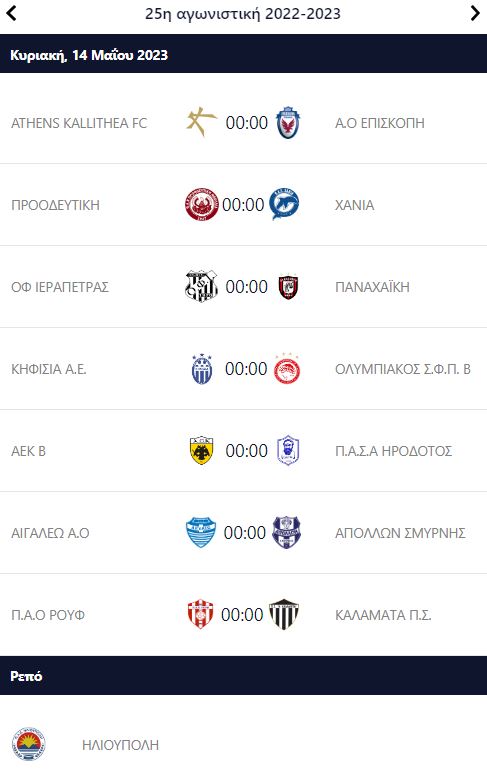
Task: Click the Π.Α.Σ.Α Ηρόδοτος crest
Action: tap(288, 450)
